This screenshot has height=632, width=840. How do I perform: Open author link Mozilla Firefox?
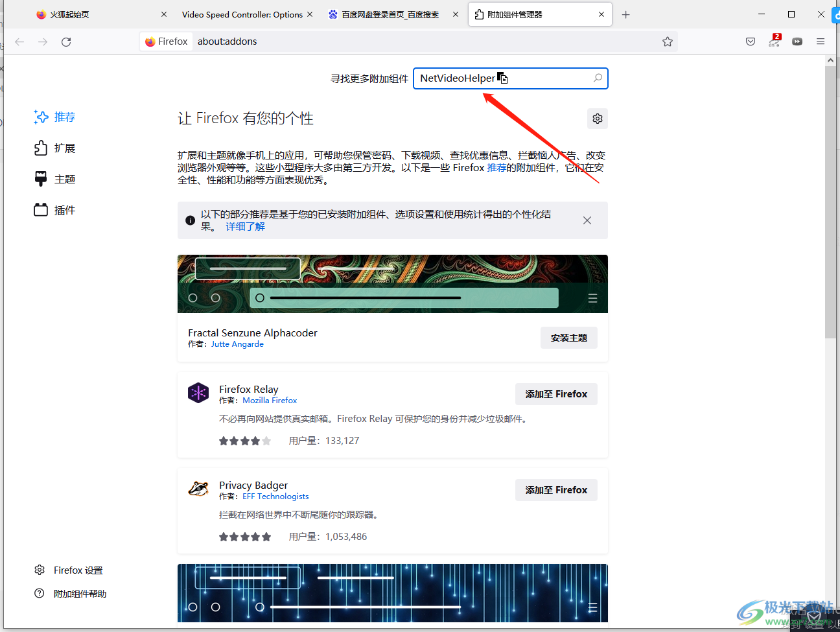pos(270,401)
